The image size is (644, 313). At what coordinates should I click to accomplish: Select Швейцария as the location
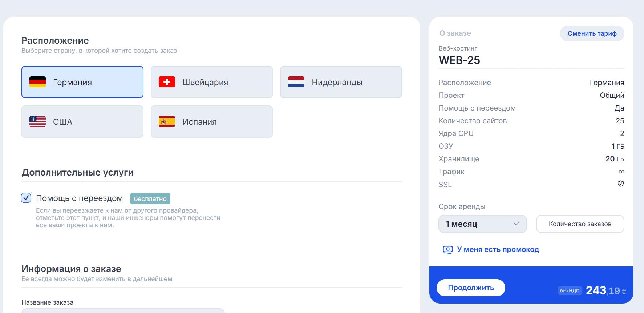tap(211, 82)
